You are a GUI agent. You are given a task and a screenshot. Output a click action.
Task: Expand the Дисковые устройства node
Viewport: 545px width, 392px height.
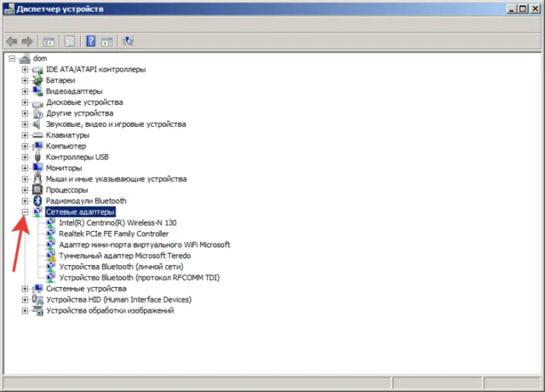25,102
